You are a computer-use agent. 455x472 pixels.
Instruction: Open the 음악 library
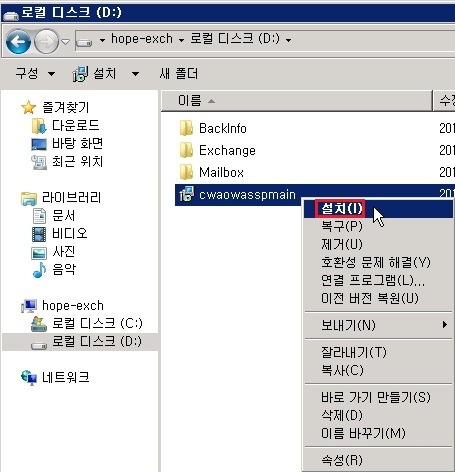(63, 269)
